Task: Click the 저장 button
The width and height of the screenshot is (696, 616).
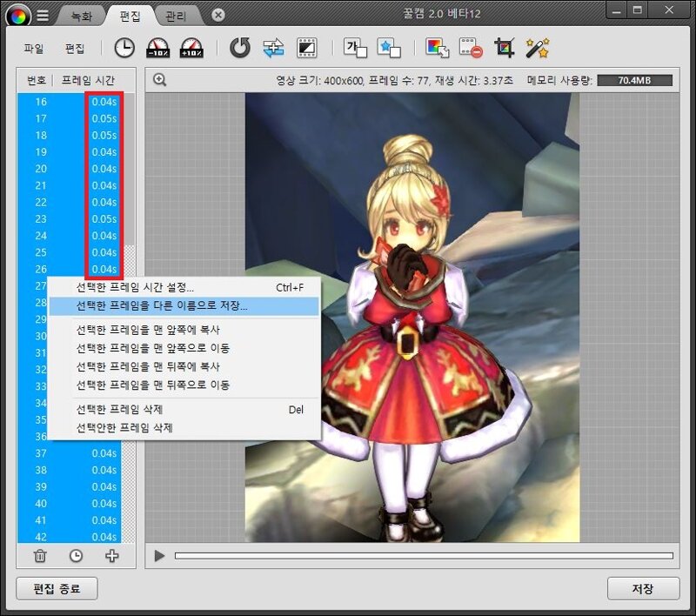Action: click(x=643, y=588)
